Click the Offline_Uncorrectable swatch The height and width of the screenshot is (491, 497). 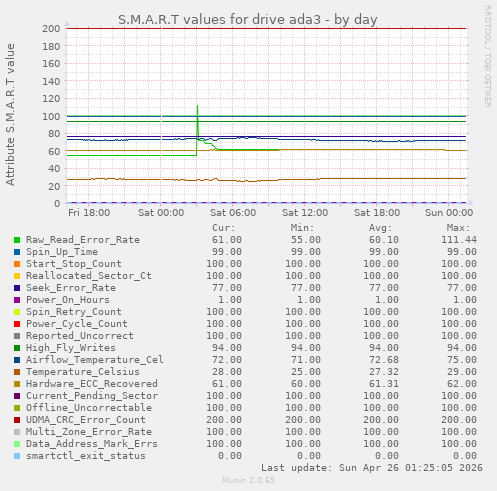click(x=17, y=408)
